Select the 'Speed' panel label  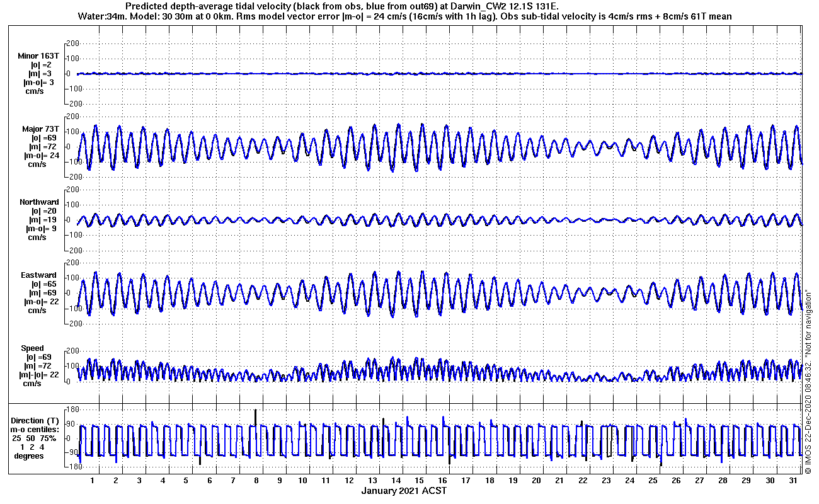tap(33, 348)
